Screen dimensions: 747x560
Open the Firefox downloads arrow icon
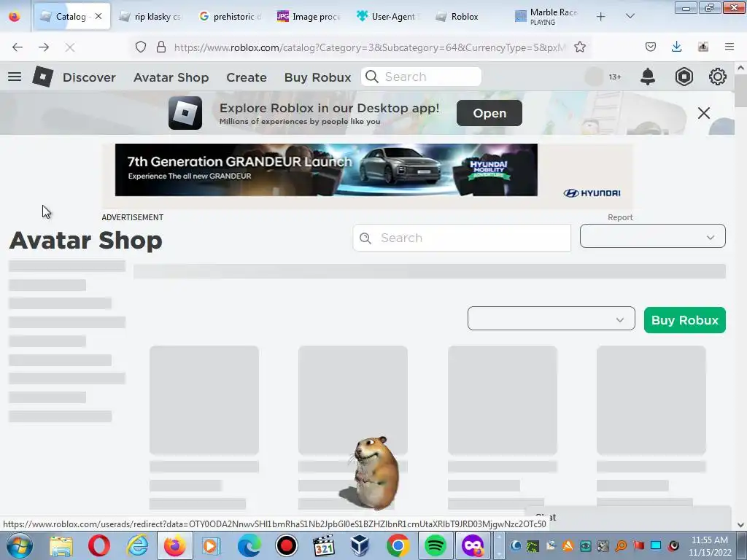(676, 47)
